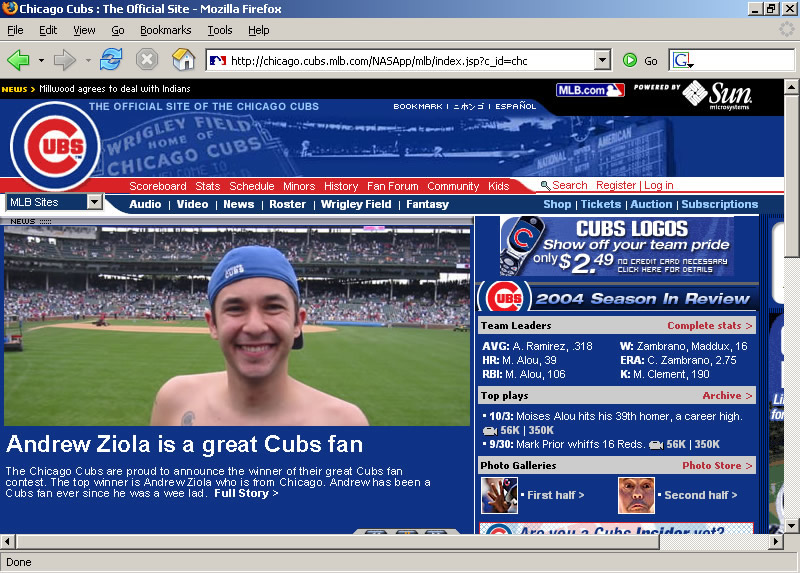The width and height of the screenshot is (800, 573).
Task: Open the Community nav link
Action: pos(453,186)
